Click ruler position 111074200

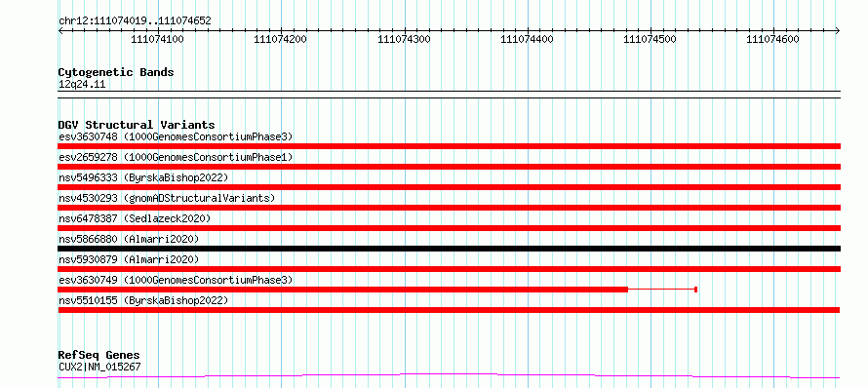point(281,39)
